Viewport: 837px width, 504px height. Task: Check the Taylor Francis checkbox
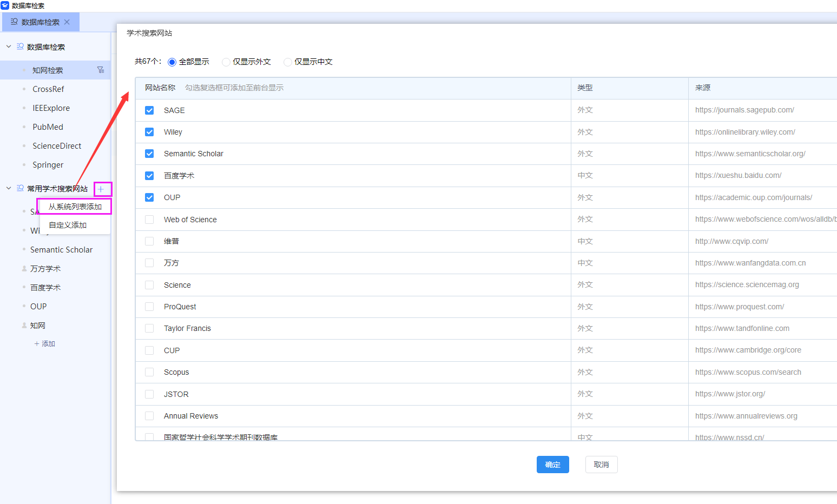coord(149,328)
